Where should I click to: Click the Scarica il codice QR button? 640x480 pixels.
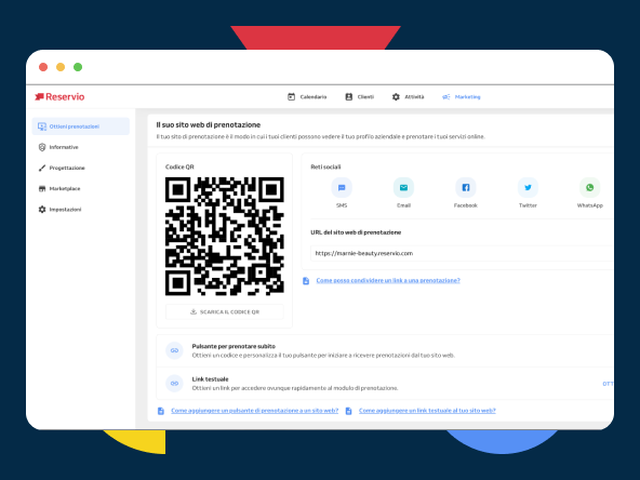point(224,312)
